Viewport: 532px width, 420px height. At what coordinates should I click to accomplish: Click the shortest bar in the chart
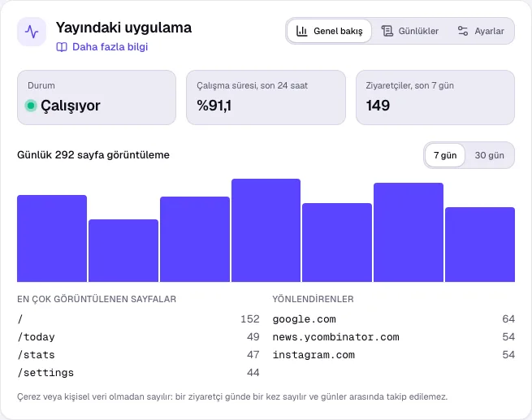pyautogui.click(x=123, y=250)
